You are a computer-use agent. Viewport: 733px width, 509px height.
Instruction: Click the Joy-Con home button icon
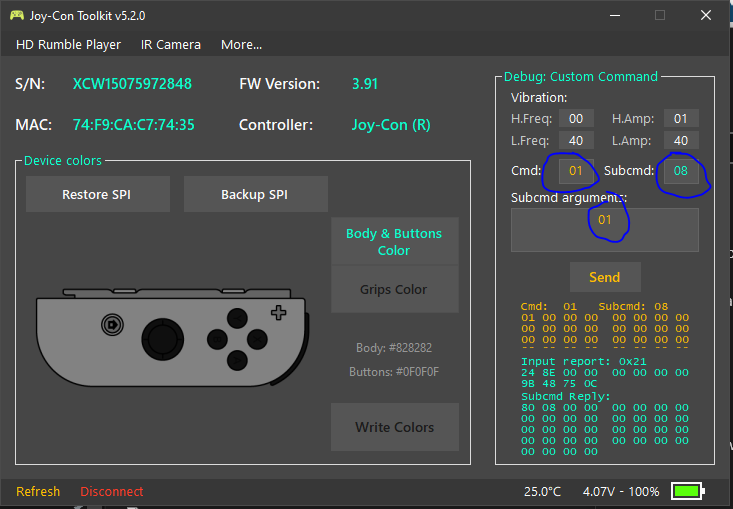112,324
